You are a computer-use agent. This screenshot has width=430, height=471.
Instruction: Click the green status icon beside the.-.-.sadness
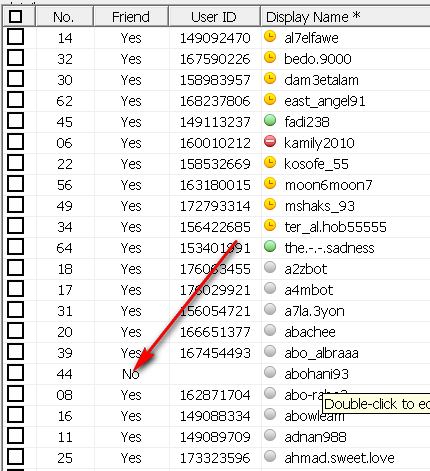270,246
